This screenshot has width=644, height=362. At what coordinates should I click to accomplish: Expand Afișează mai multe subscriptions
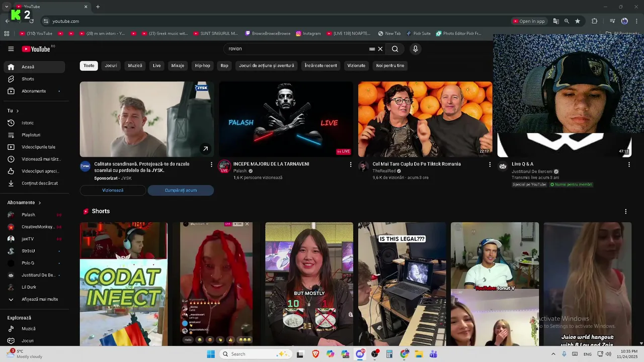[x=34, y=299]
